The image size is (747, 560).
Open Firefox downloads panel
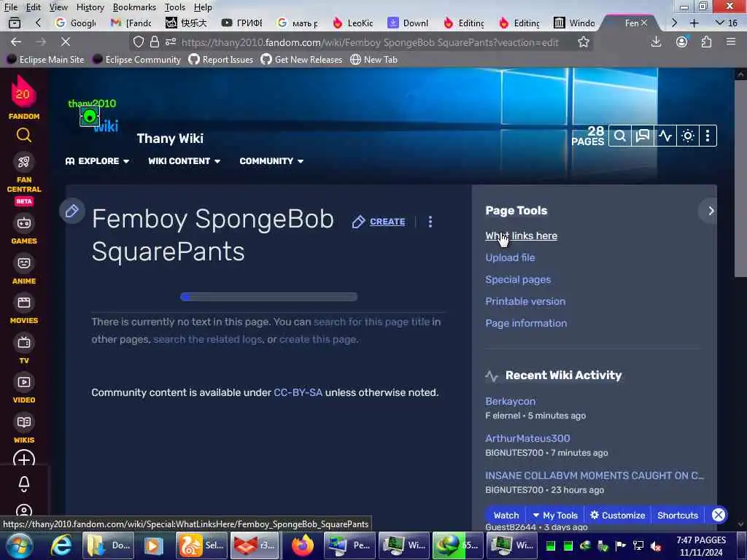656,42
